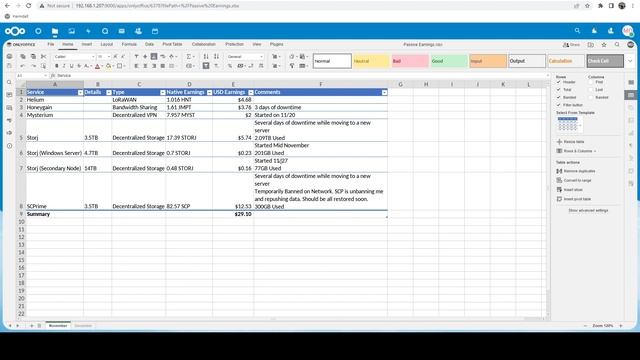Expand cell styles gallery arrow
This screenshot has width=640, height=360.
[630, 61]
